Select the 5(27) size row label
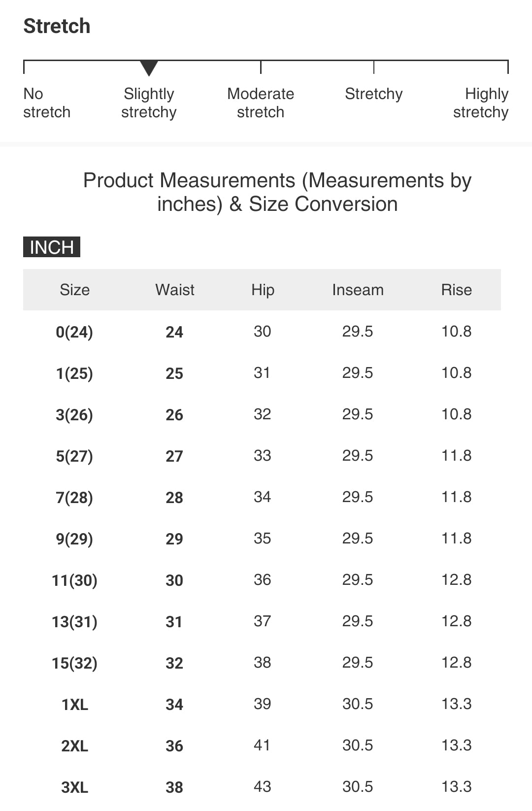This screenshot has height=811, width=532. click(74, 456)
